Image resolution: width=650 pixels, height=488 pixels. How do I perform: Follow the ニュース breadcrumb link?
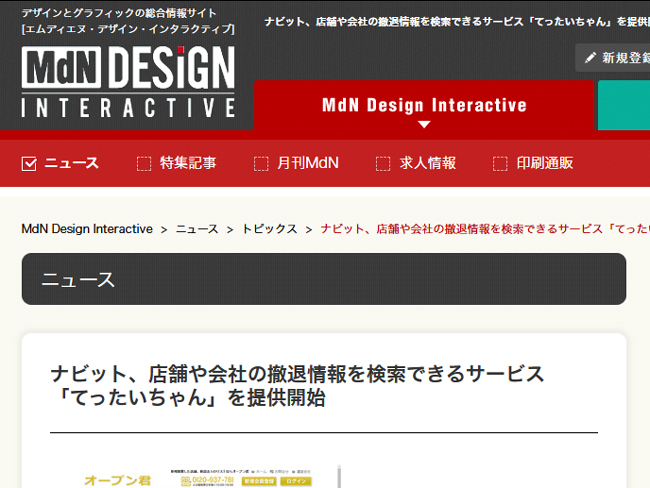point(197,229)
